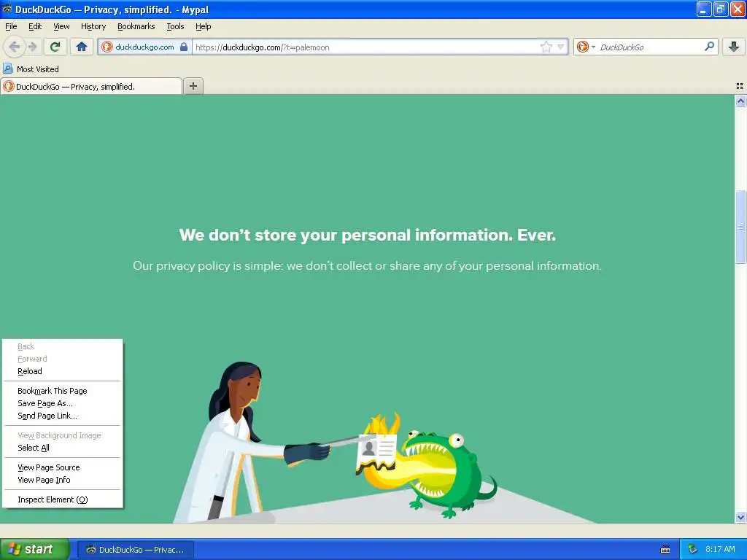Choose Reload in context menu
The image size is (747, 560).
63,371
